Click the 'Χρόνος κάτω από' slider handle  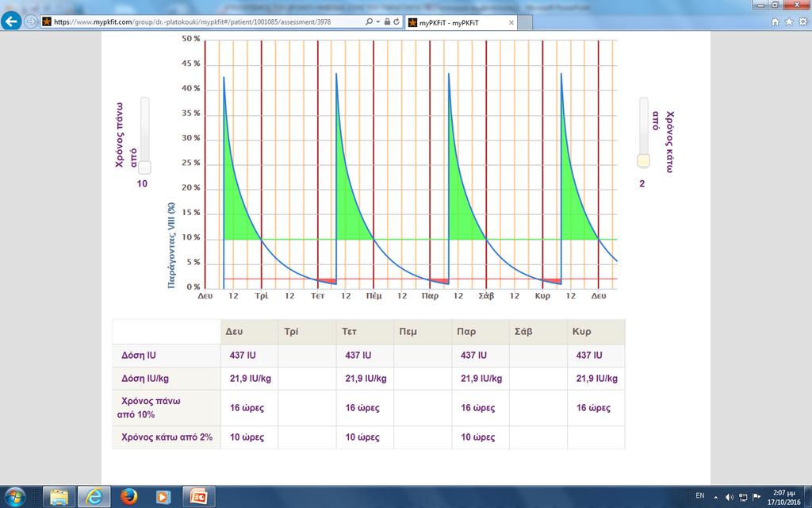[643, 160]
